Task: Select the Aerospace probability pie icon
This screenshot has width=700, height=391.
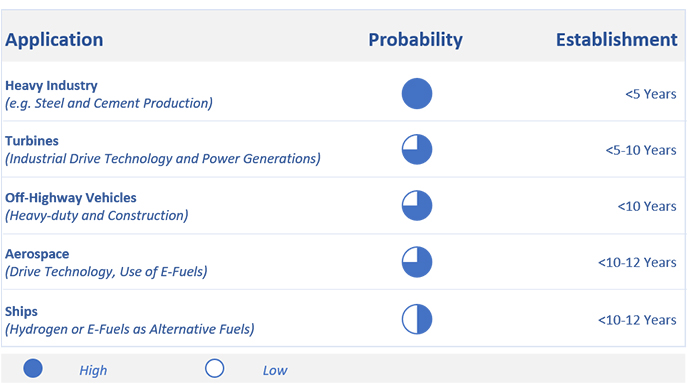Action: coord(417,262)
